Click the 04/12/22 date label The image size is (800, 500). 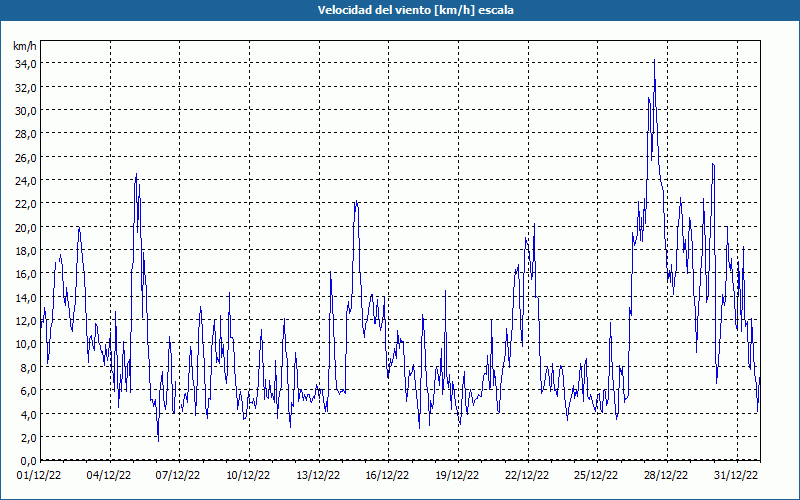(x=109, y=476)
